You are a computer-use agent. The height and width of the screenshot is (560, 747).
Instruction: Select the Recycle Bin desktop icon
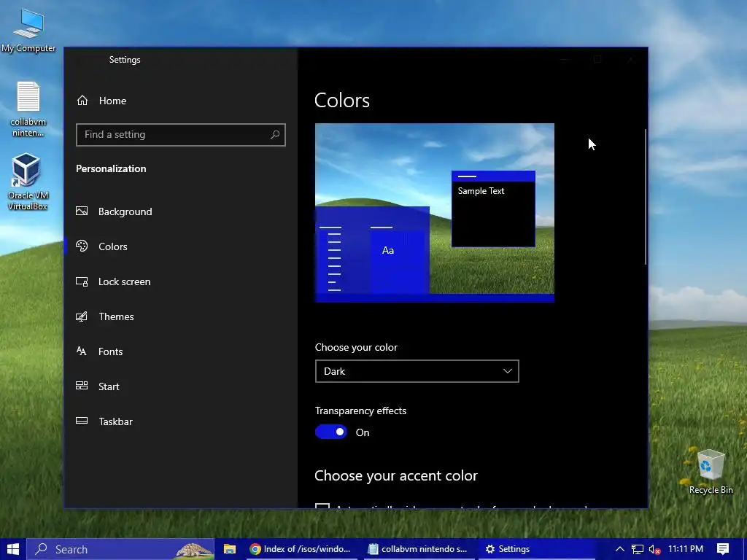point(711,472)
